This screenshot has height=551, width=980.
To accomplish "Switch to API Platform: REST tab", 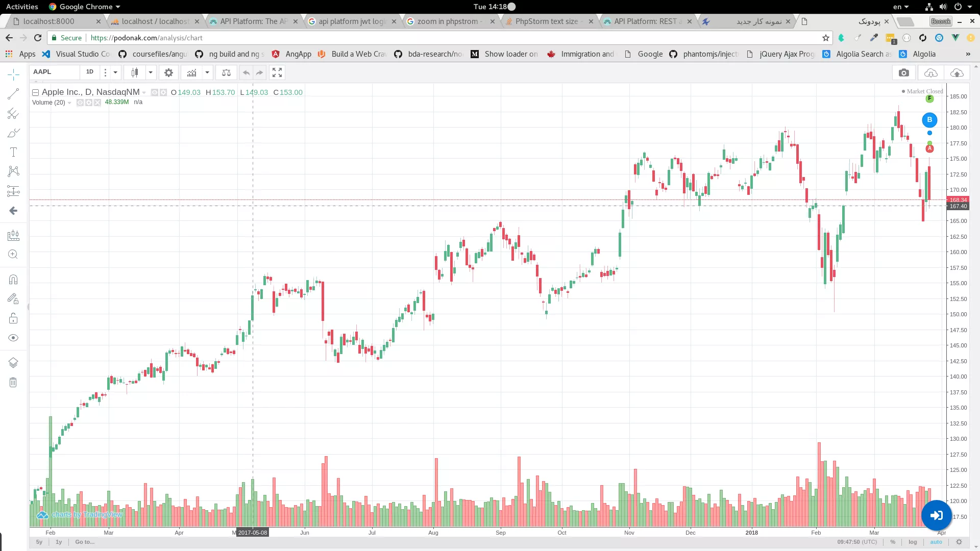I will click(x=648, y=21).
